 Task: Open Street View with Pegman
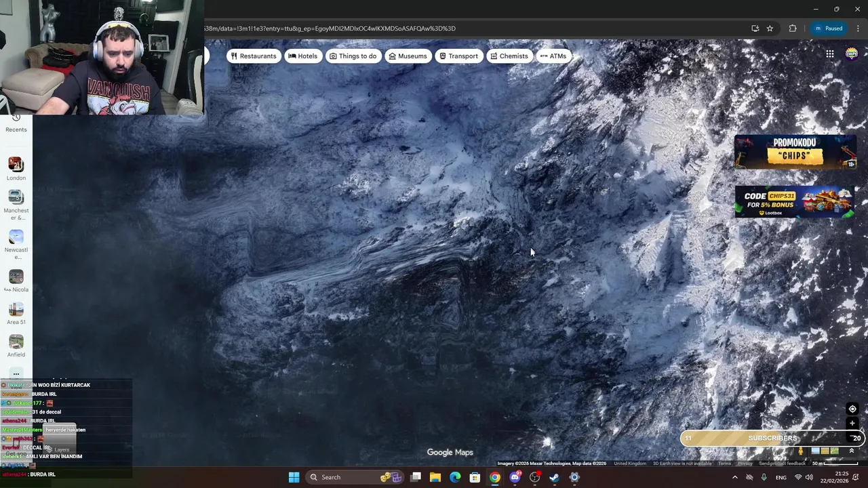click(x=801, y=451)
